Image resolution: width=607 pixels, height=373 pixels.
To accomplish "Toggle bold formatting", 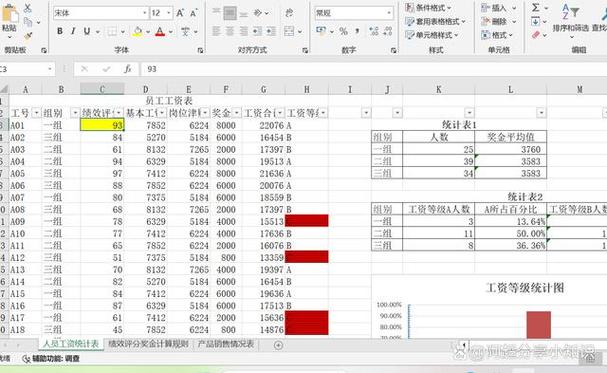I will (x=60, y=31).
